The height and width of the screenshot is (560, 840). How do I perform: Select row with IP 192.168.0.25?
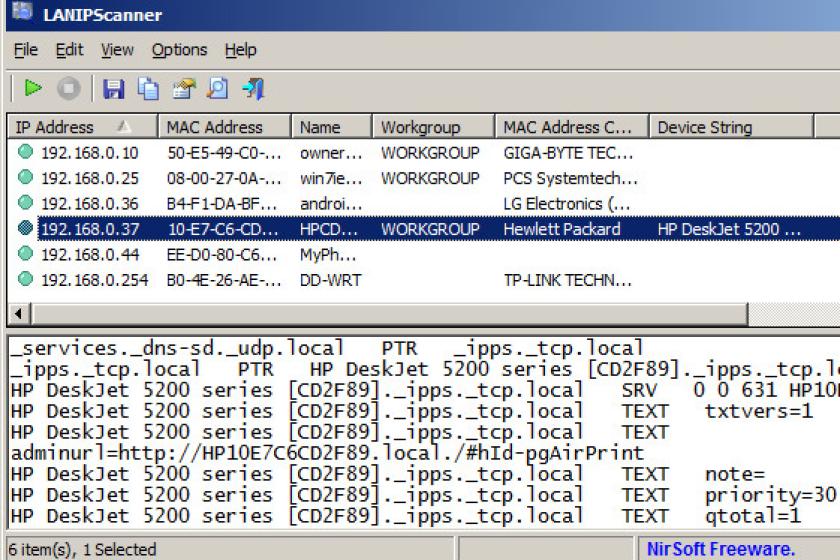pos(424,178)
